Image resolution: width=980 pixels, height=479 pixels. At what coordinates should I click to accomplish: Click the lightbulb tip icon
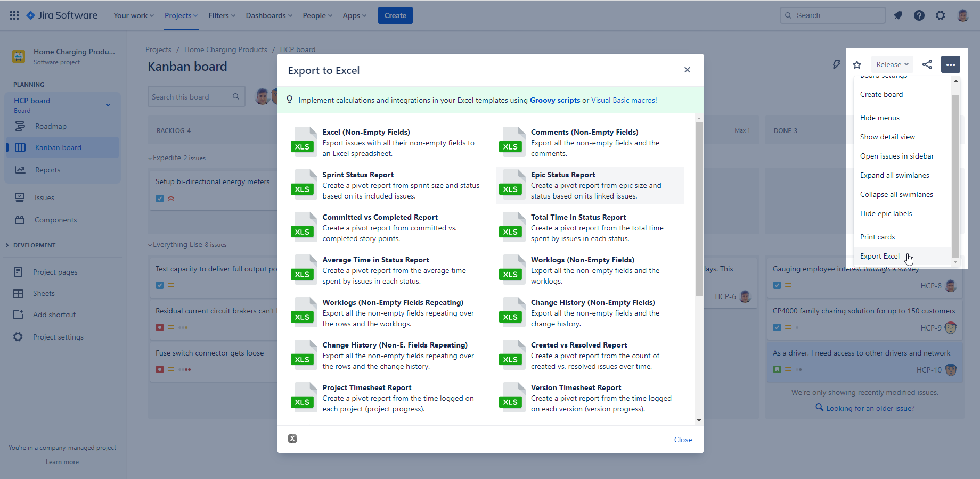tap(290, 100)
